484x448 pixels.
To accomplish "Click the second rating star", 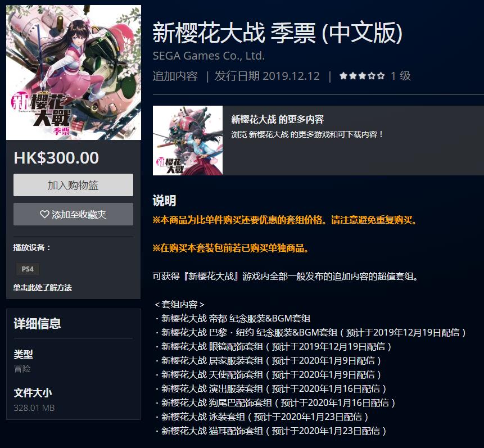I will (353, 76).
